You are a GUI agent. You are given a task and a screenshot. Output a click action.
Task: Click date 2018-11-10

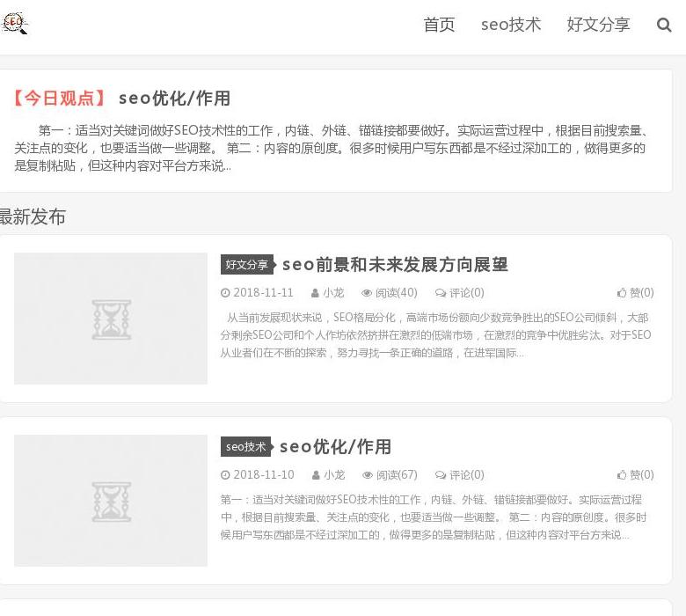point(264,474)
